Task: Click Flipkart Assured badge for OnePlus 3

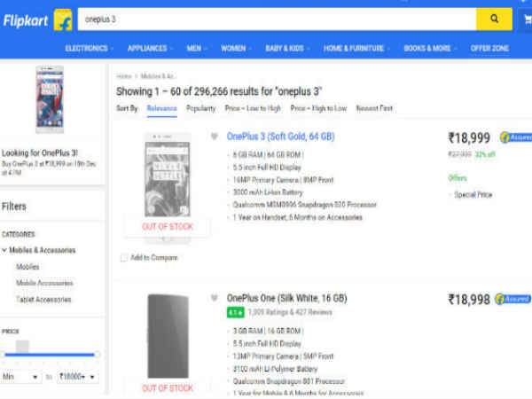Action: click(x=514, y=137)
